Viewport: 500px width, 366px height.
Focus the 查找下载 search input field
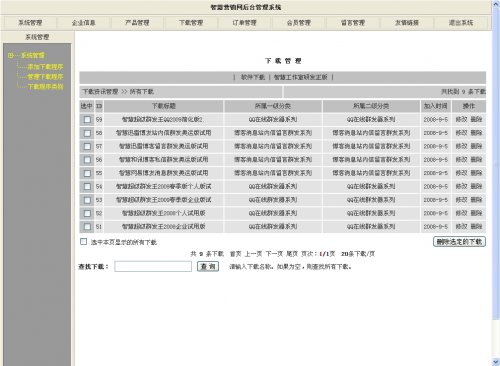click(153, 266)
